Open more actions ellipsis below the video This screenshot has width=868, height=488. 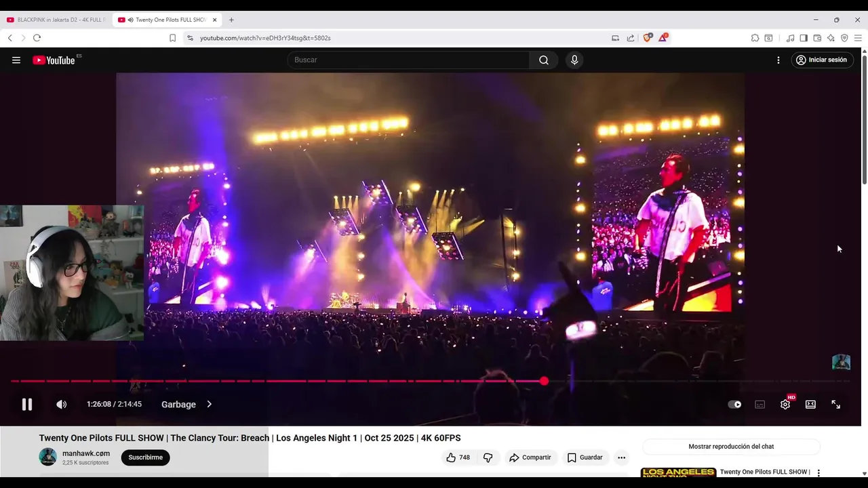click(x=621, y=457)
